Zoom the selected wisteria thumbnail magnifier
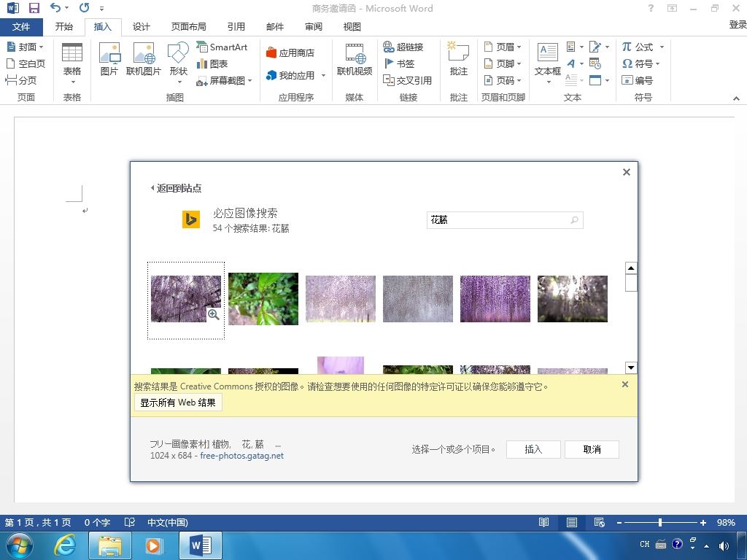The width and height of the screenshot is (747, 560). coord(214,314)
